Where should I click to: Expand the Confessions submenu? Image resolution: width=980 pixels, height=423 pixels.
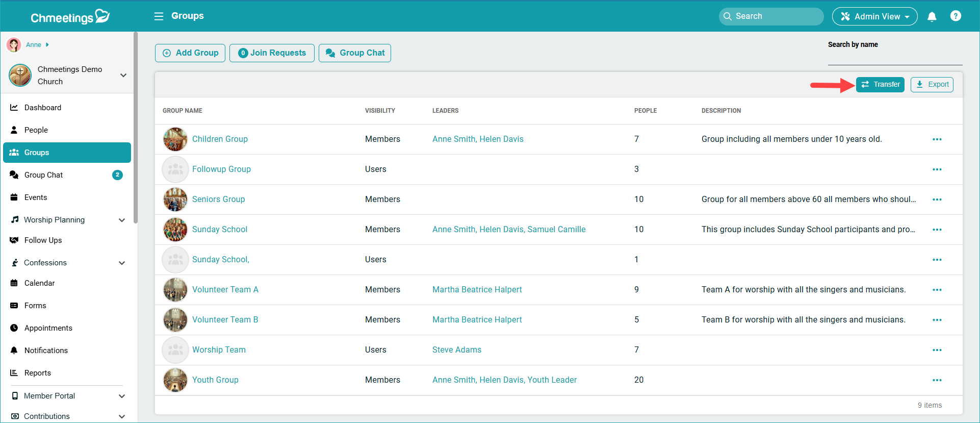click(122, 263)
